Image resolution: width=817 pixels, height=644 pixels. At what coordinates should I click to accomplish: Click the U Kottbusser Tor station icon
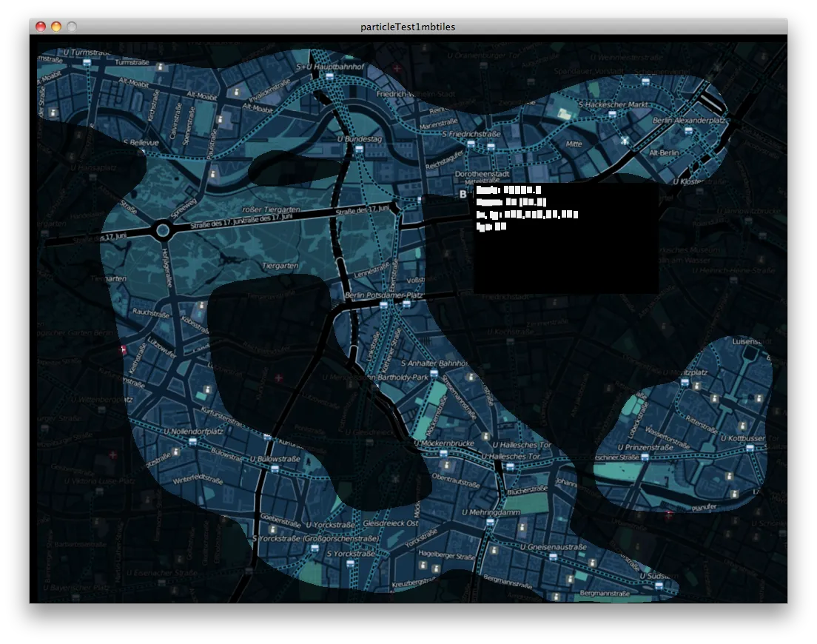[750, 448]
